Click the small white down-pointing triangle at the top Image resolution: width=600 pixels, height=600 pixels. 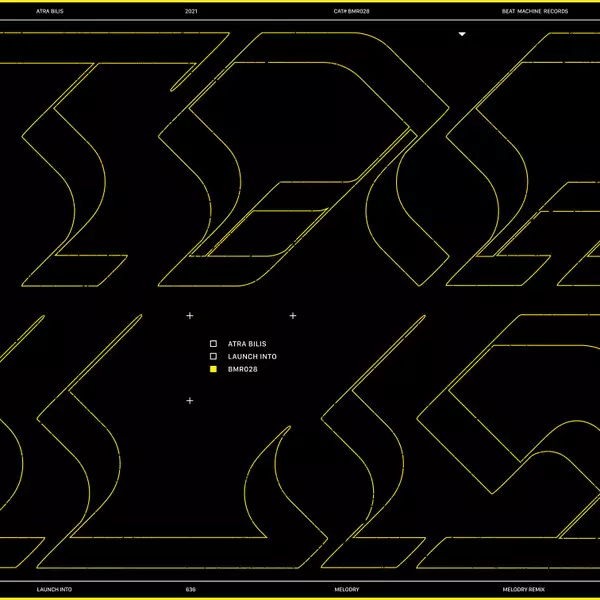pos(461,34)
